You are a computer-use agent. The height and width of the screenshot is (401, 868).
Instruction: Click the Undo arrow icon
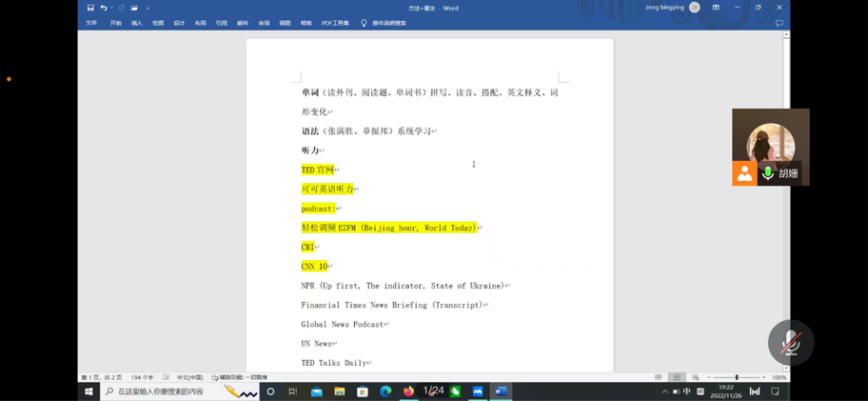[x=104, y=8]
